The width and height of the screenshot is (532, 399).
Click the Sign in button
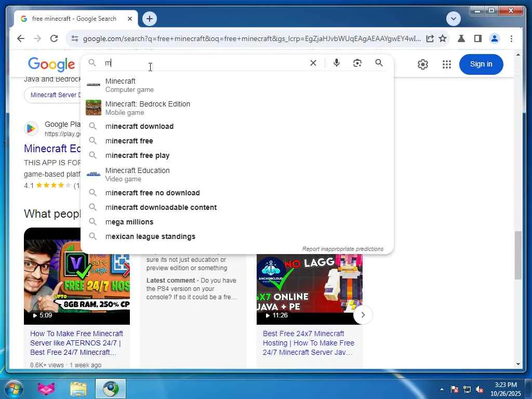[481, 64]
